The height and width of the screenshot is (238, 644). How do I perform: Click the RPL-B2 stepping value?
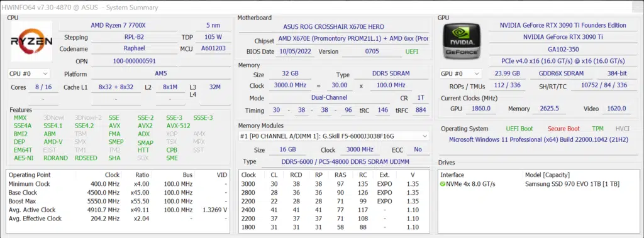[134, 37]
